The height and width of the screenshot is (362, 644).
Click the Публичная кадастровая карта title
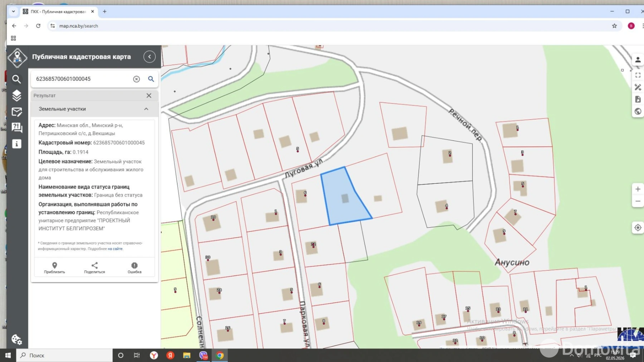click(81, 57)
